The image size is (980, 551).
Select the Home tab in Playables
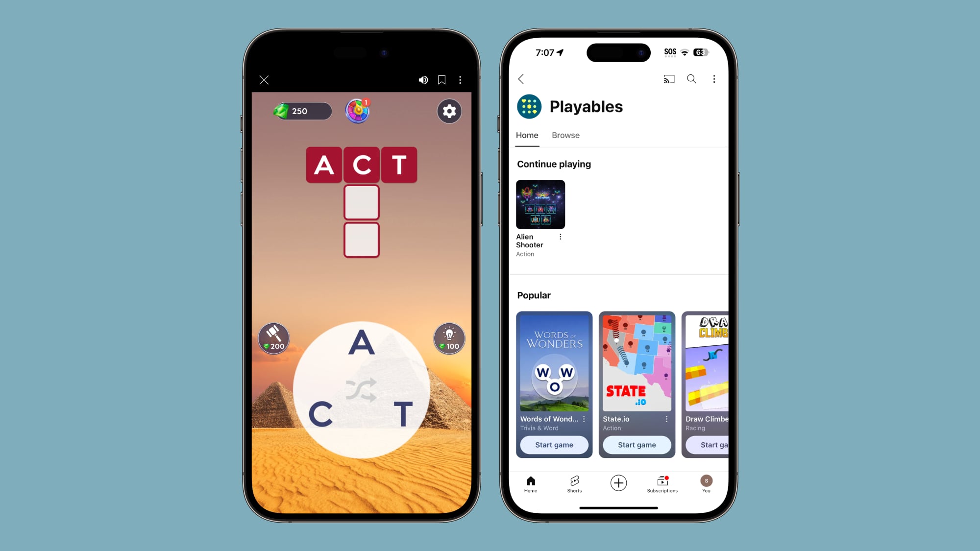click(x=527, y=135)
